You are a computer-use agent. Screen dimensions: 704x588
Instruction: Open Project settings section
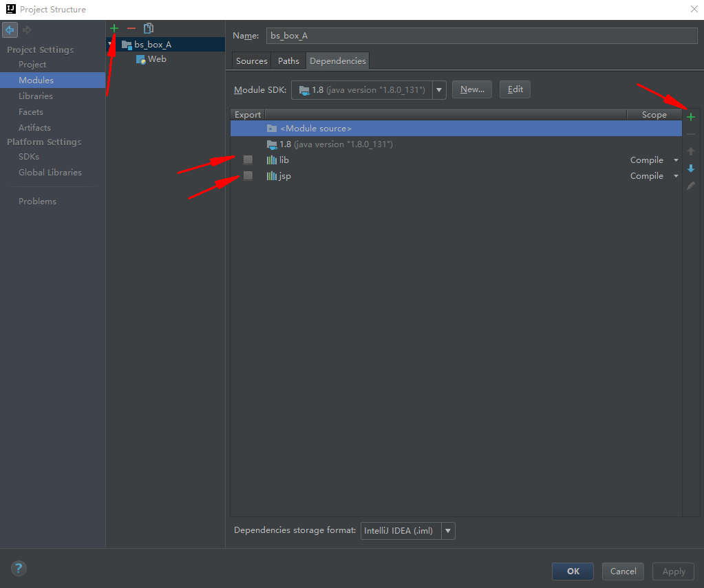click(x=32, y=65)
